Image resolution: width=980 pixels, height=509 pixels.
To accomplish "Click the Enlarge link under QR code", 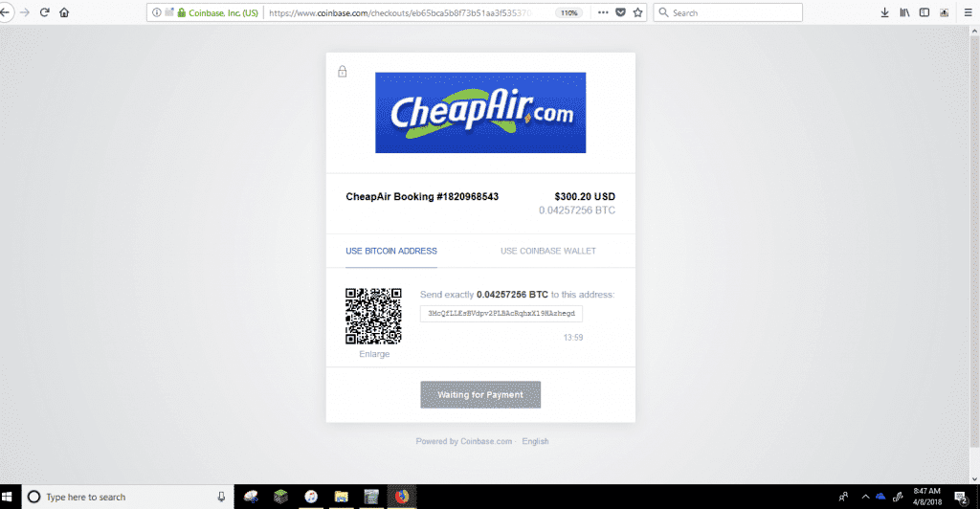I will click(x=374, y=354).
